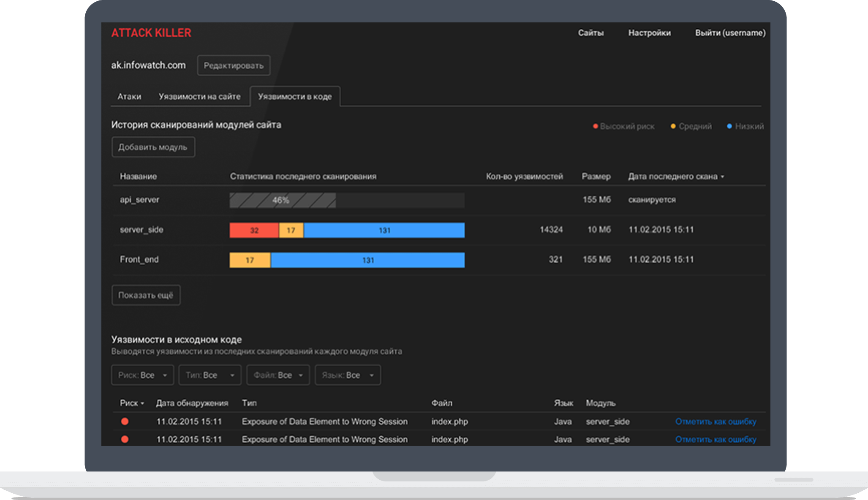Open the Тип: Все filter dropdown
This screenshot has width=868, height=500.
click(x=210, y=375)
